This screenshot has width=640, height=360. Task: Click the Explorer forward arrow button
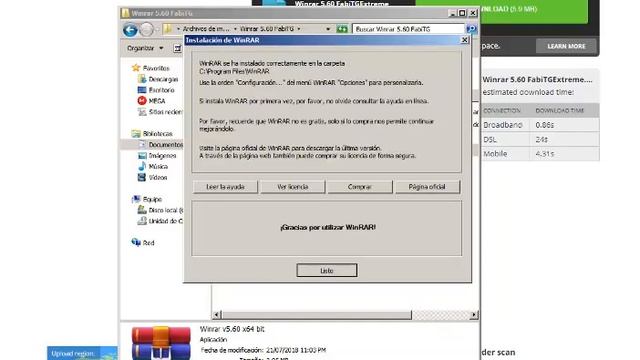tap(147, 29)
